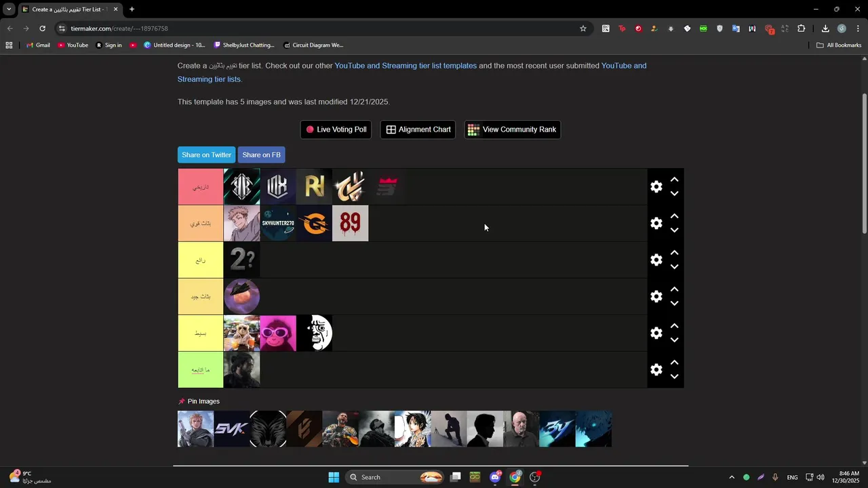Click the green NDI-style extension icon
Screen dimensions: 868x488
tap(703, 28)
